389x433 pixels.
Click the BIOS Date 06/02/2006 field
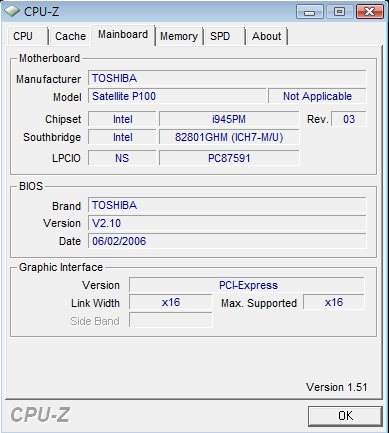(x=227, y=241)
